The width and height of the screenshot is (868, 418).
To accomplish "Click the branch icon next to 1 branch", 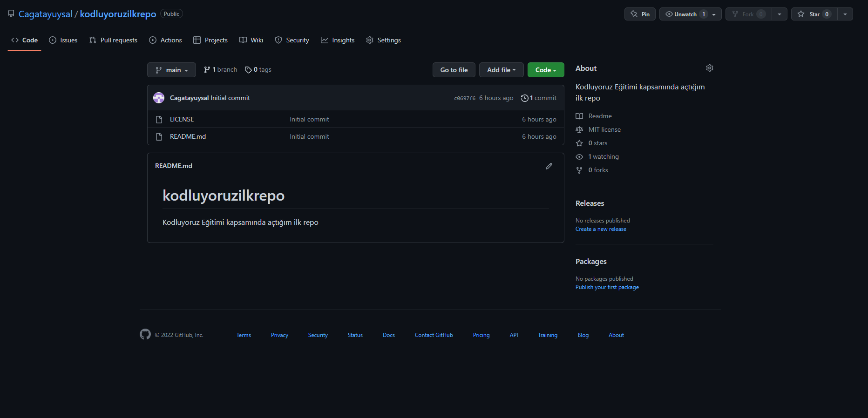I will pos(207,70).
